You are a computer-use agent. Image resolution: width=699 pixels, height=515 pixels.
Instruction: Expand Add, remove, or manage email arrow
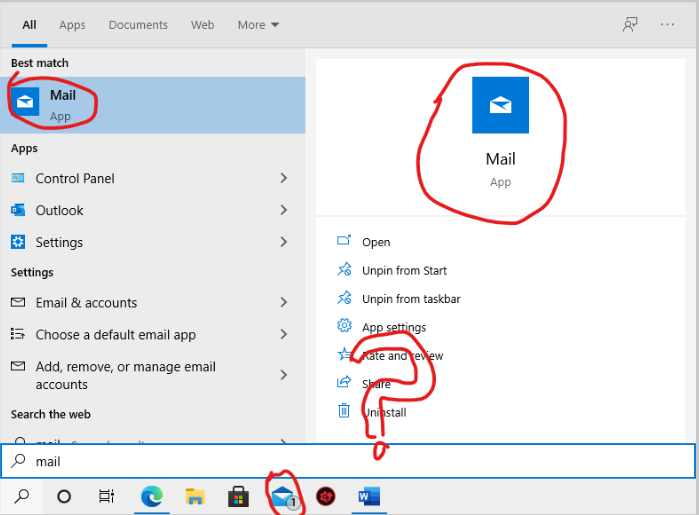pyautogui.click(x=284, y=375)
